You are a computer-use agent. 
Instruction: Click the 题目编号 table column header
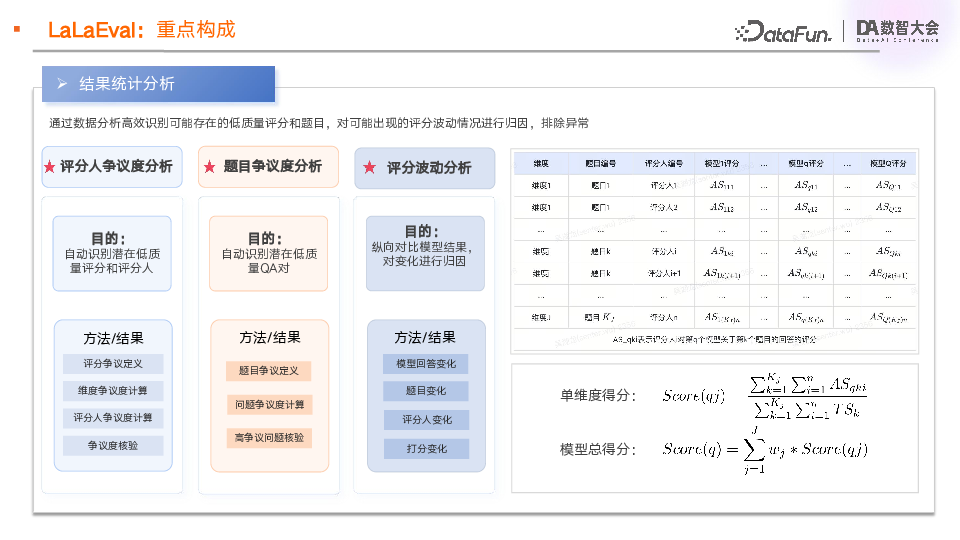click(x=601, y=163)
